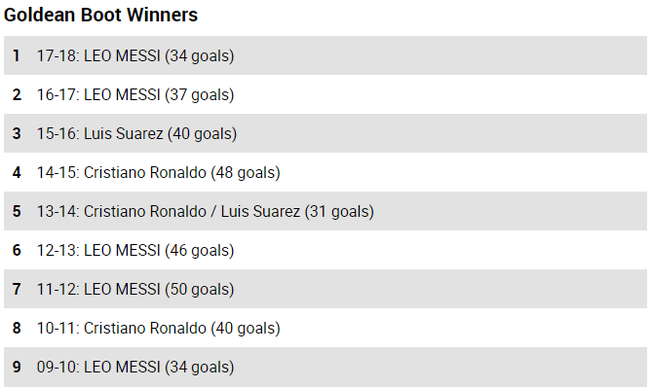Click rank number 2

pyautogui.click(x=17, y=95)
